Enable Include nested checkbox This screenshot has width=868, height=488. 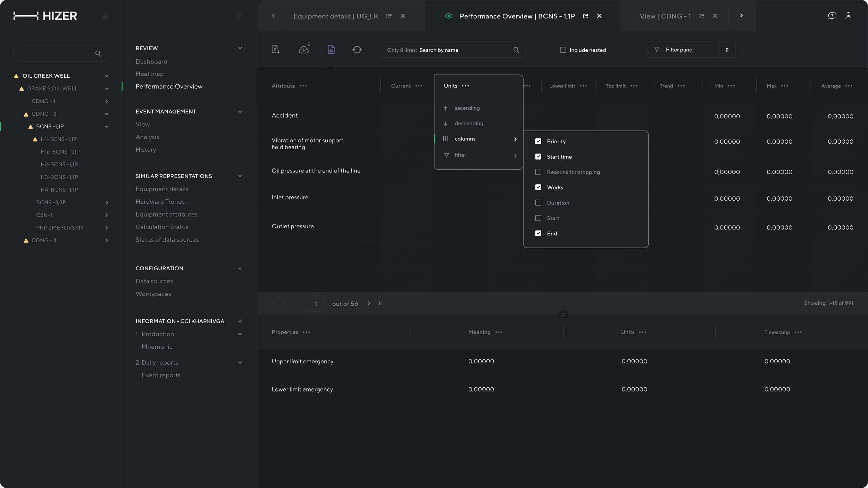tap(563, 50)
